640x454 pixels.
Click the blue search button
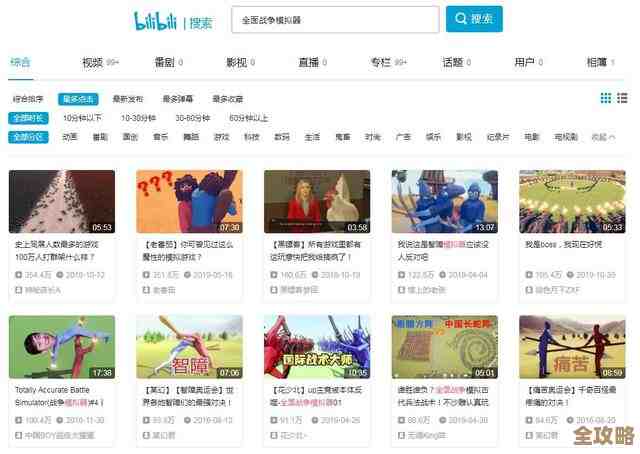pyautogui.click(x=474, y=19)
